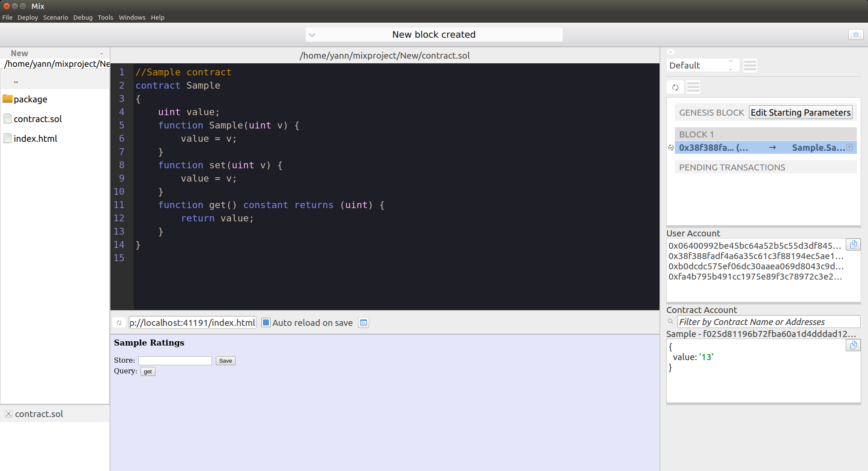Expand the New block created status dropdown
Viewport: 868px width, 471px height.
pos(312,35)
